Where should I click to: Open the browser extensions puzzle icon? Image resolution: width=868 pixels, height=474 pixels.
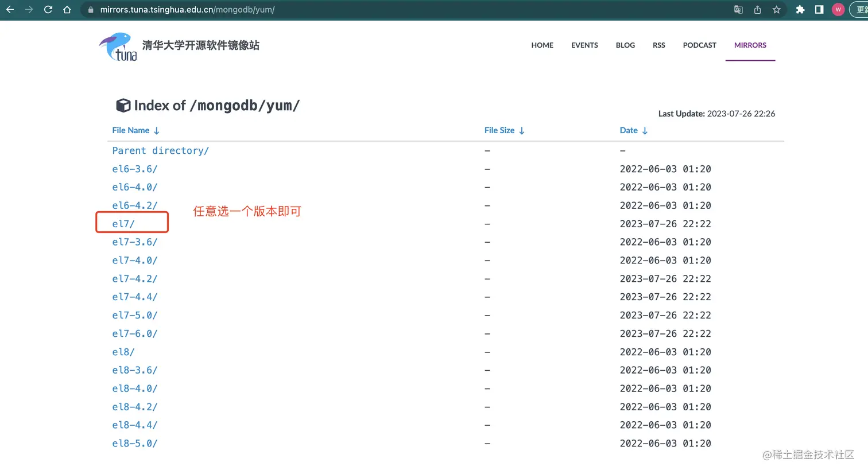click(x=800, y=10)
